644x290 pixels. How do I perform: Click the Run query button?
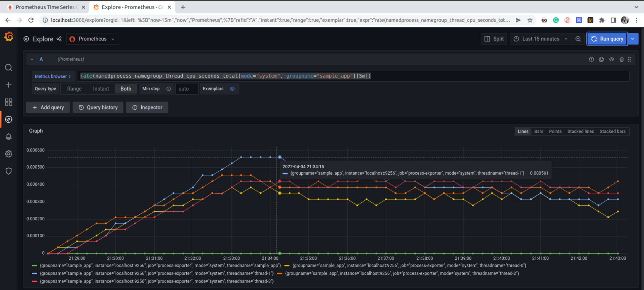pyautogui.click(x=607, y=39)
